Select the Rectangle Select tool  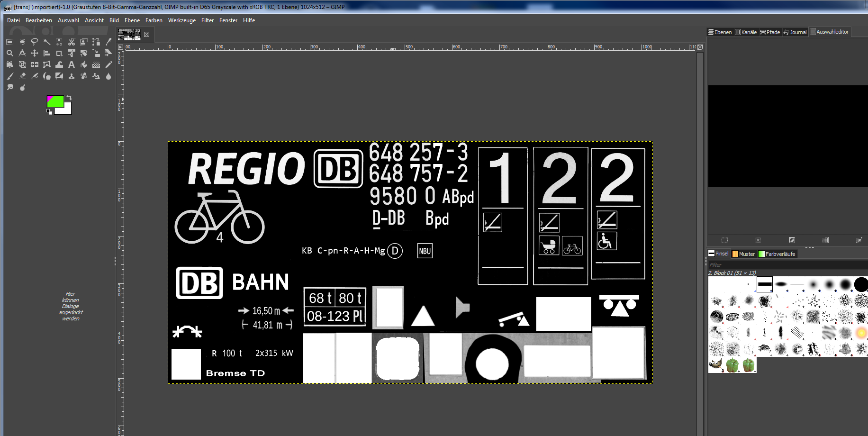point(9,42)
